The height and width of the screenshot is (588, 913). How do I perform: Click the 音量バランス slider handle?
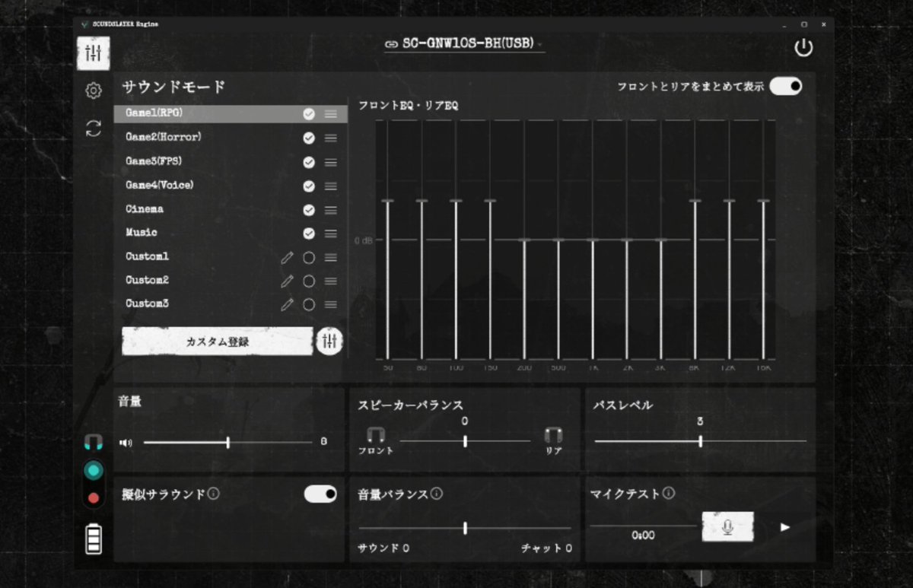click(465, 528)
